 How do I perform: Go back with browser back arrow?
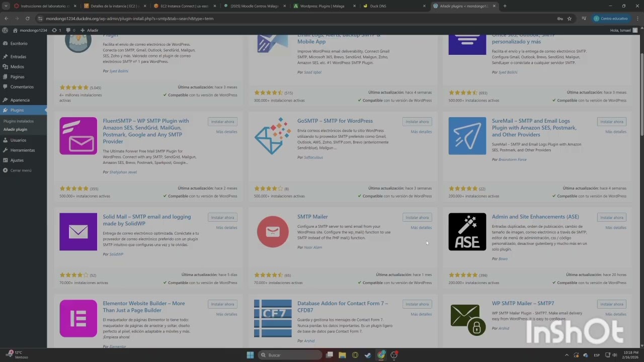pos(6,19)
